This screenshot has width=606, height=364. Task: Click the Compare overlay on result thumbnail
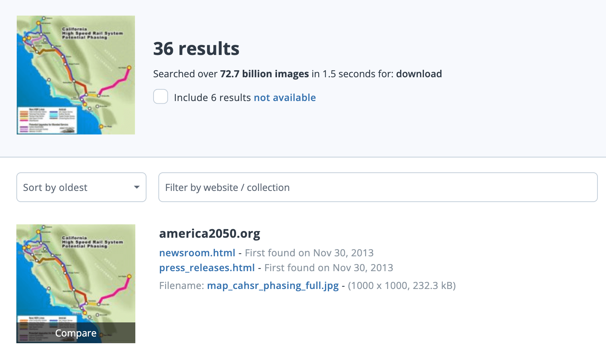(x=76, y=333)
